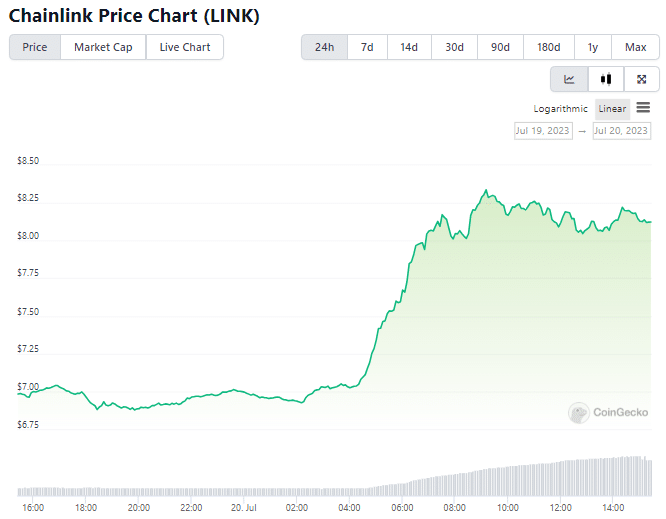The height and width of the screenshot is (519, 666).
Task: Click the 12:00 time label
Action: tap(561, 508)
